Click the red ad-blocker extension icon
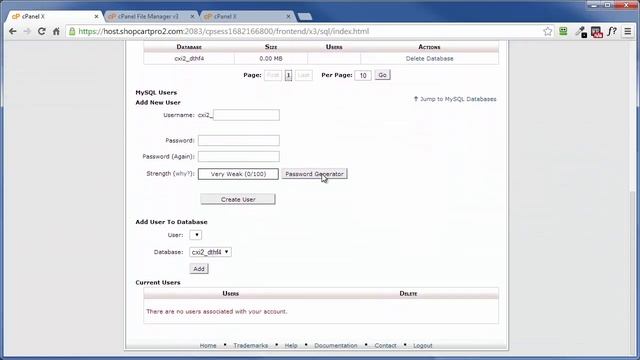This screenshot has height=360, width=640. tap(597, 32)
